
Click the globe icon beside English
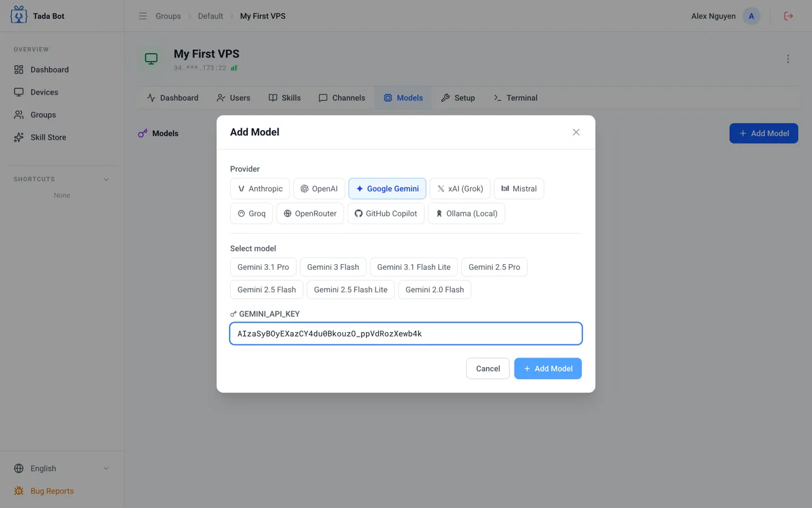[19, 469]
